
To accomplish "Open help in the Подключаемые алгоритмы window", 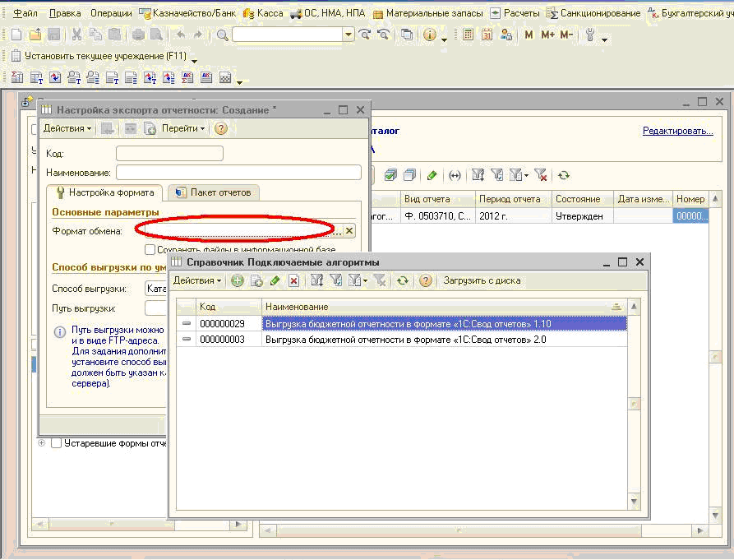I will [x=425, y=281].
